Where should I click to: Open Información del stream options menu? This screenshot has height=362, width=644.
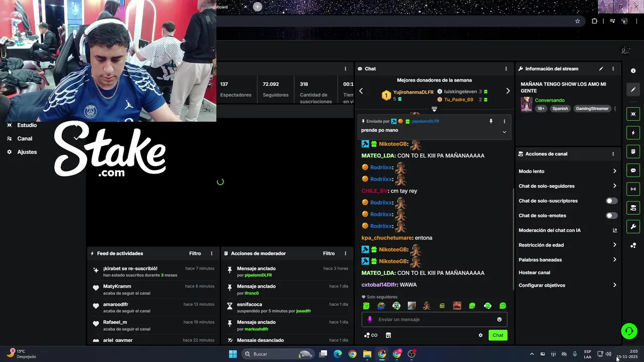click(613, 69)
